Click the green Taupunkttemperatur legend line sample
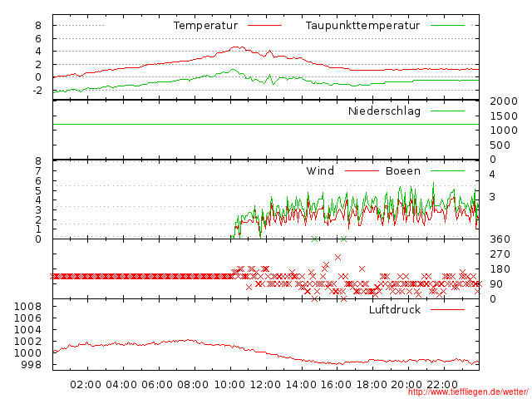 [x=447, y=26]
